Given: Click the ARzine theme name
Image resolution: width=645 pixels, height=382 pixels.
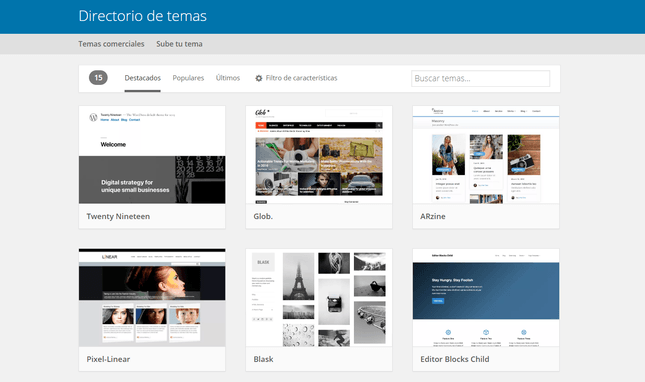Looking at the screenshot, I should (433, 216).
